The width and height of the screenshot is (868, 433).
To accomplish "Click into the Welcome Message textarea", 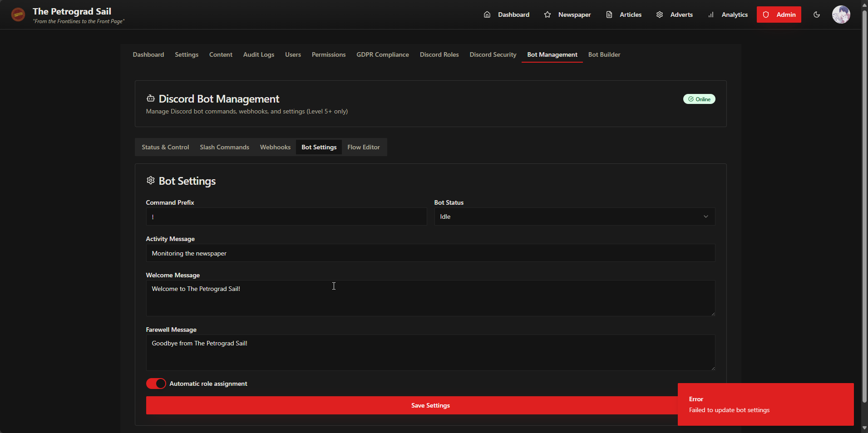I will [430, 298].
